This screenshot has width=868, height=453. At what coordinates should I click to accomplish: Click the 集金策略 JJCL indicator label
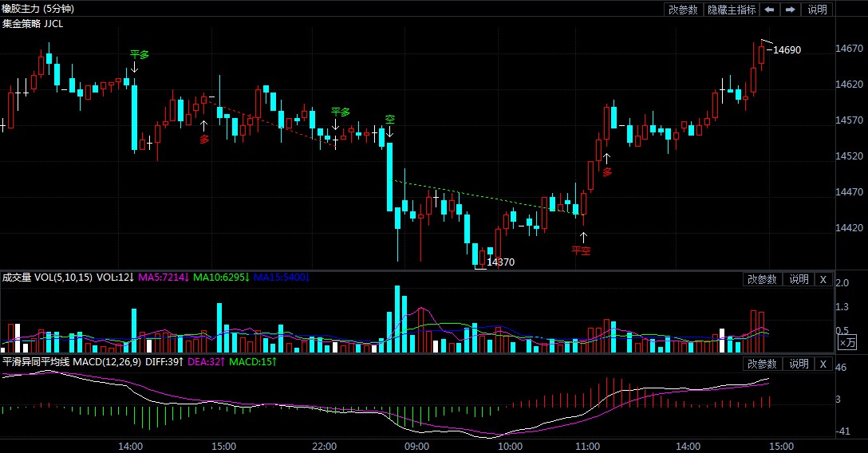click(x=33, y=24)
